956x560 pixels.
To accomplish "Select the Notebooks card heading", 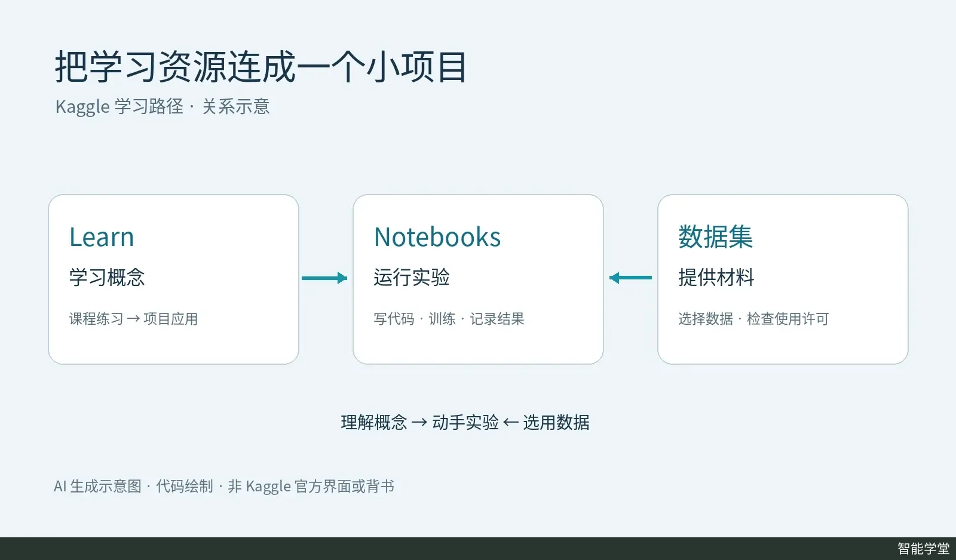I will click(437, 237).
